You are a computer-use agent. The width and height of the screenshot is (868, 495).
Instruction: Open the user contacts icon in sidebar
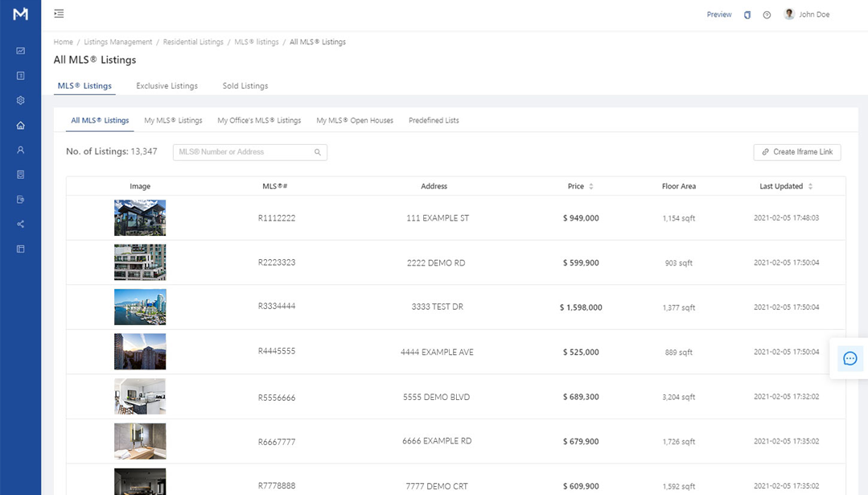click(x=21, y=151)
